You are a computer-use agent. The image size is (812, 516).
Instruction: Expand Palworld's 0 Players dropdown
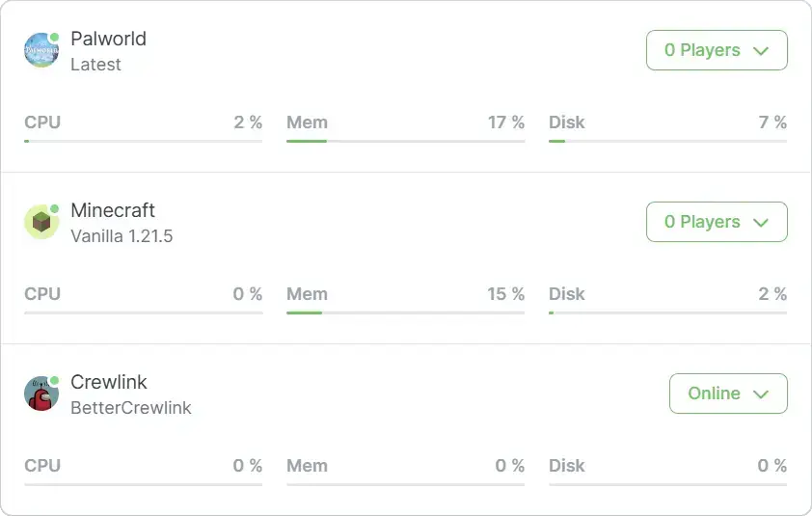pos(717,50)
